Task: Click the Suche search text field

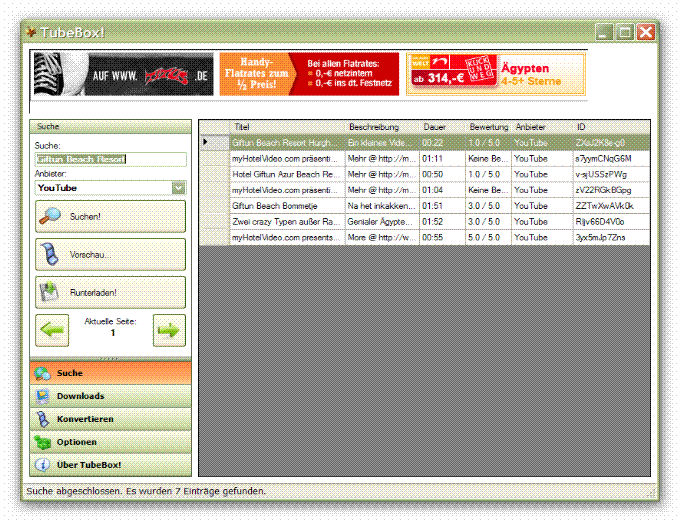Action: 110,159
